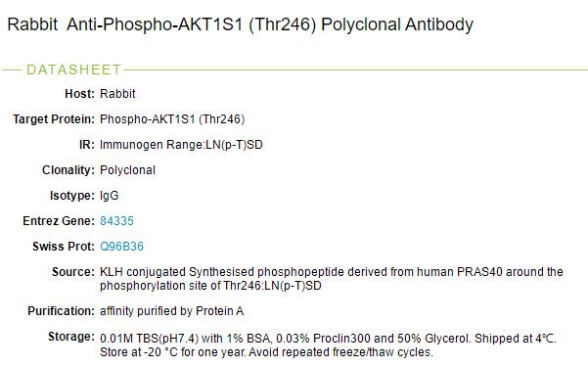The image size is (588, 367).
Task: Click the Immunogen Range LN(p-T)SD text
Action: [x=181, y=145]
